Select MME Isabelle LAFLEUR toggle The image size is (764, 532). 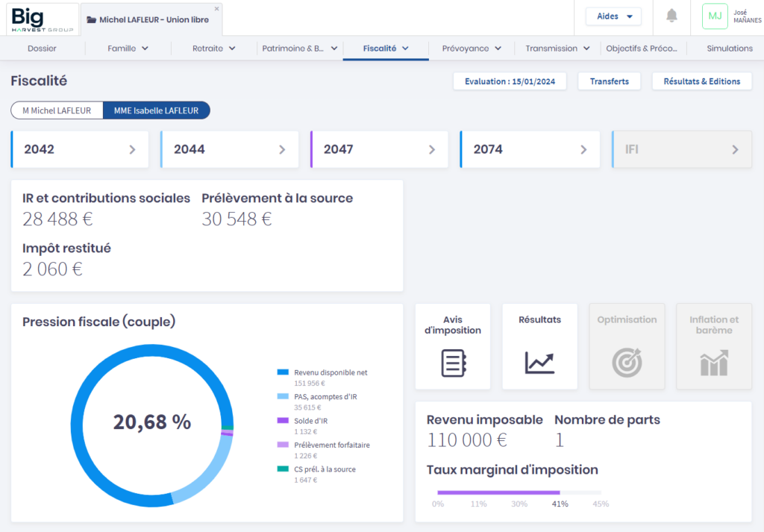156,110
